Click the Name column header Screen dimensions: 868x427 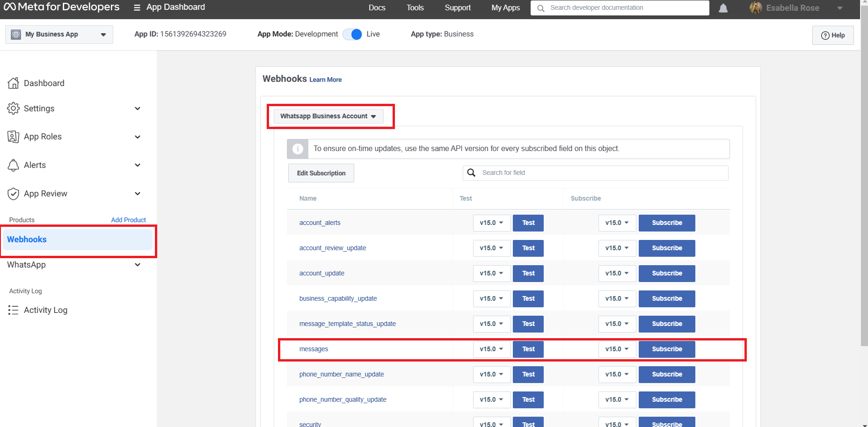click(x=308, y=198)
